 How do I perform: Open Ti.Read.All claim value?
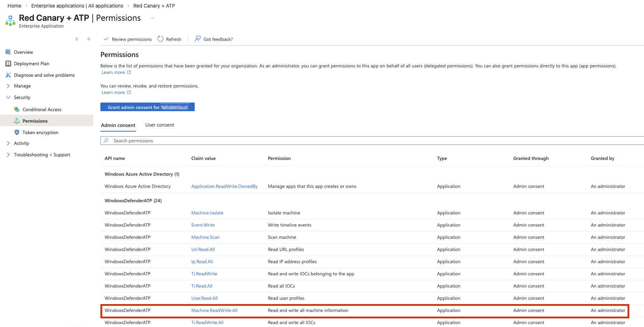[202, 286]
